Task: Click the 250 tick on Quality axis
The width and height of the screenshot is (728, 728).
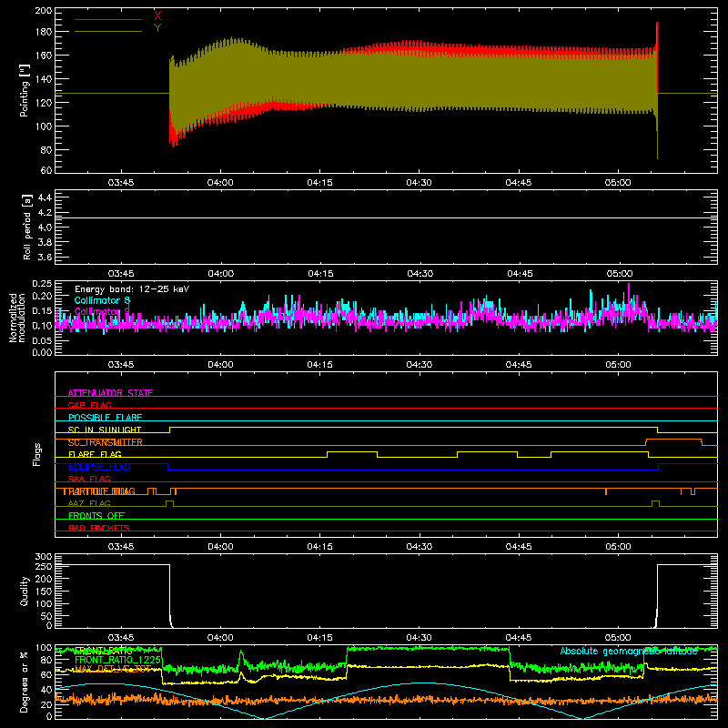Action: [44, 566]
